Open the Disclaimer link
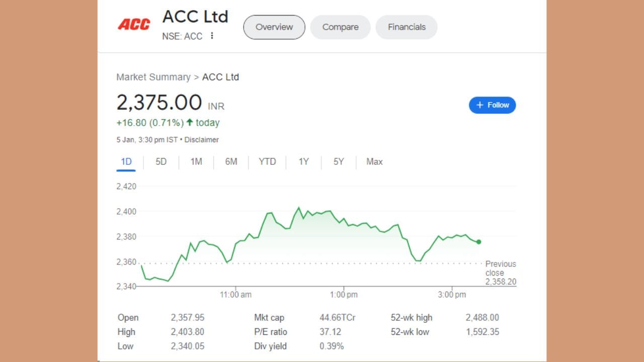 202,140
